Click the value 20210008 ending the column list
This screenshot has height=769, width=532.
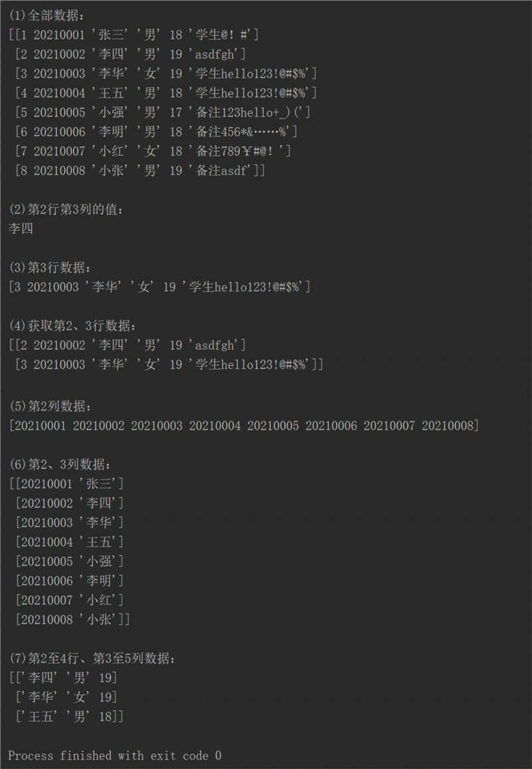pyautogui.click(x=448, y=426)
